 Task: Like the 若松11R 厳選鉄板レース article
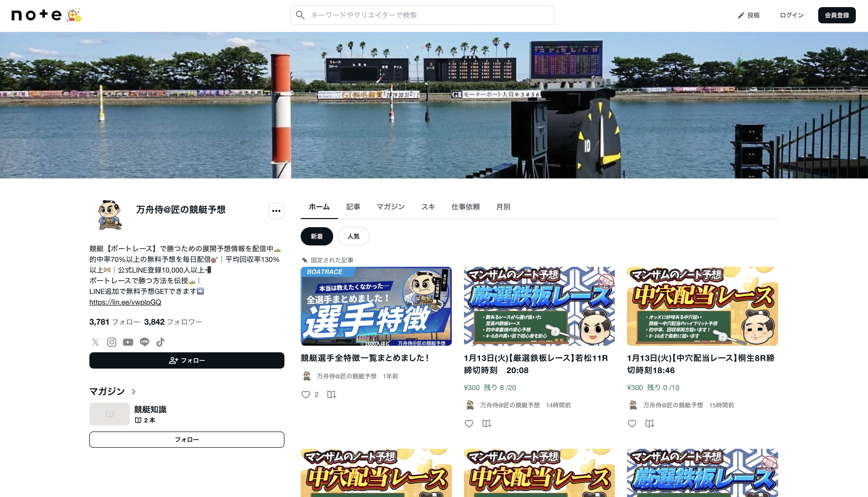(x=469, y=424)
